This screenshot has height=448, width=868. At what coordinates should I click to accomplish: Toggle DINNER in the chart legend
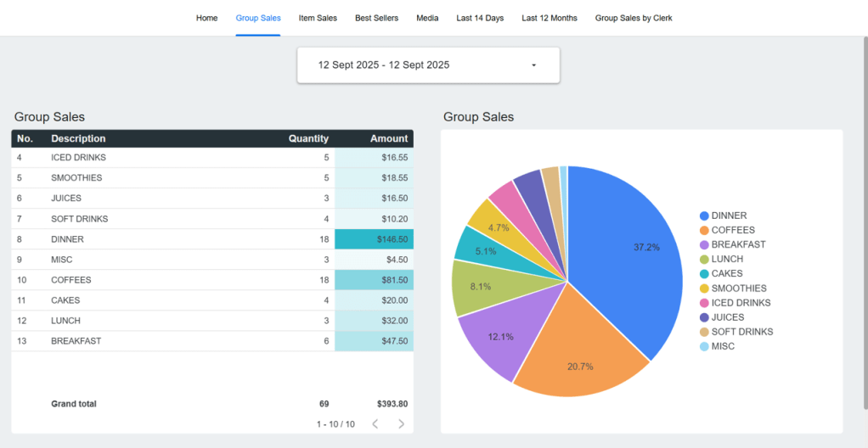click(x=729, y=216)
